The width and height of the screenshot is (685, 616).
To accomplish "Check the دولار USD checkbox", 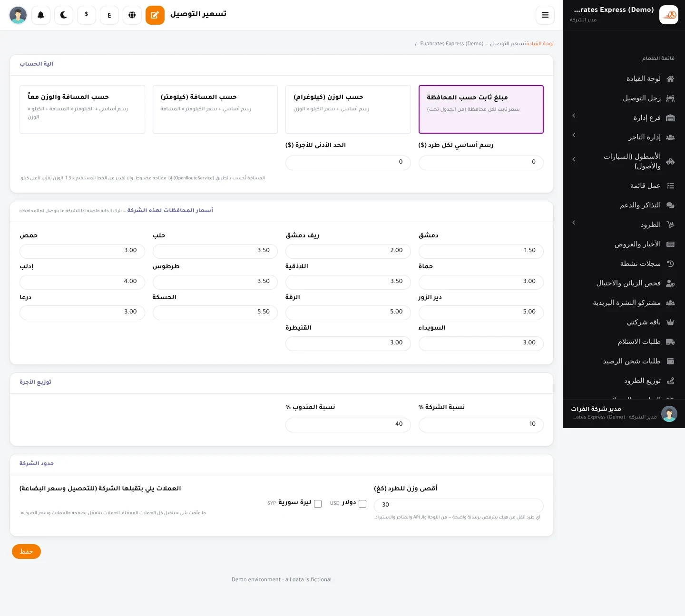I will 362,504.
